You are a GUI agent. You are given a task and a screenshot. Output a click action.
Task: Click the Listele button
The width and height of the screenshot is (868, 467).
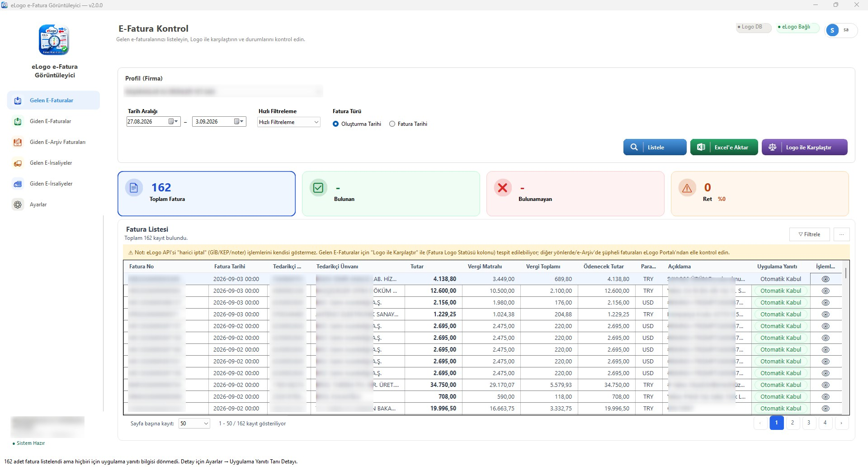click(655, 147)
